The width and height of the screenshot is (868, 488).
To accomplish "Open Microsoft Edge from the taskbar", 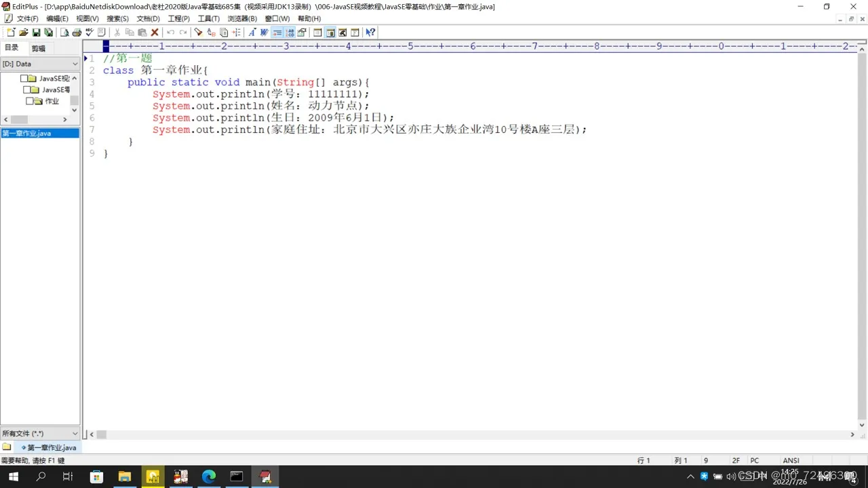I will pyautogui.click(x=209, y=476).
